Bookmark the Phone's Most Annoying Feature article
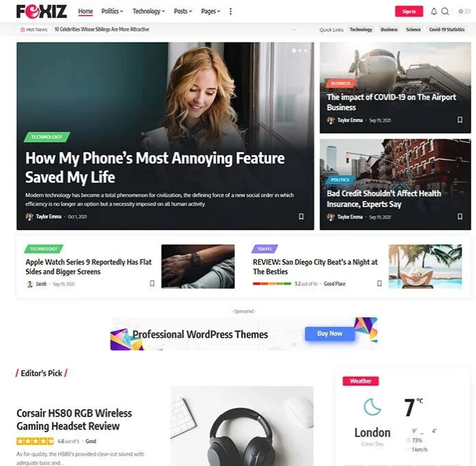Screen dimensions: 476x466 coord(301,217)
